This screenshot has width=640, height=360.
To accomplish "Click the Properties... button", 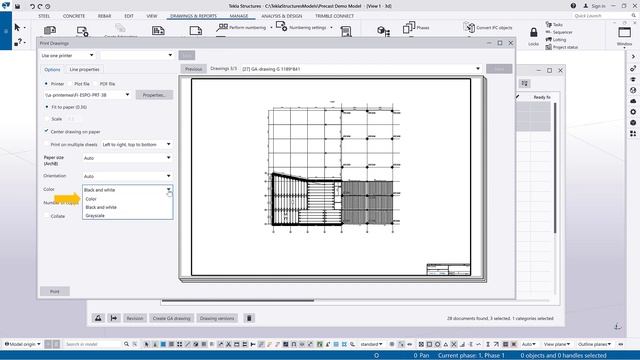I will [154, 95].
